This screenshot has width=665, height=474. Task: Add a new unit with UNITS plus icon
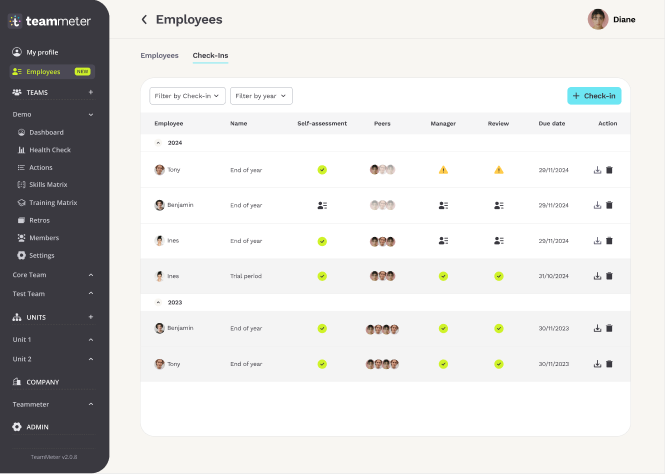point(91,317)
